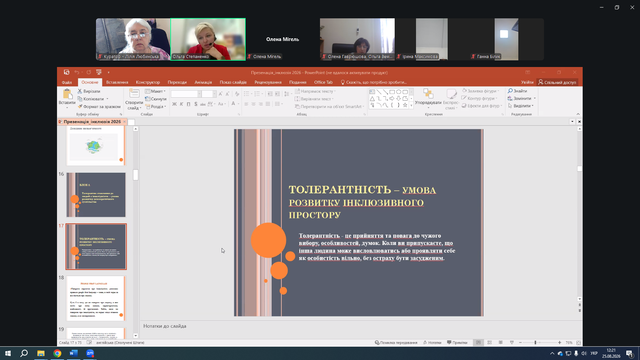Click the Tell Me (Скажіть, що потрібно зробити) box

click(x=373, y=82)
